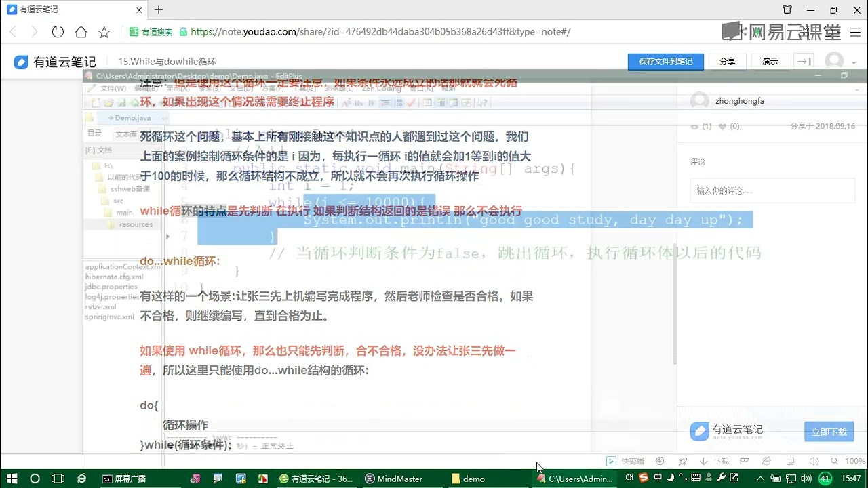The image size is (868, 488).
Task: Select src folder in tree
Action: point(113,201)
